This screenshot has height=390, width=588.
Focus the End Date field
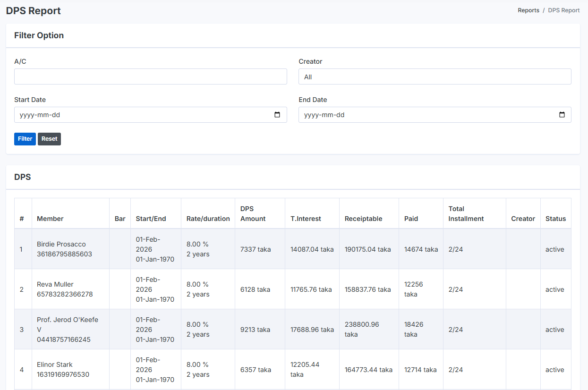[435, 115]
